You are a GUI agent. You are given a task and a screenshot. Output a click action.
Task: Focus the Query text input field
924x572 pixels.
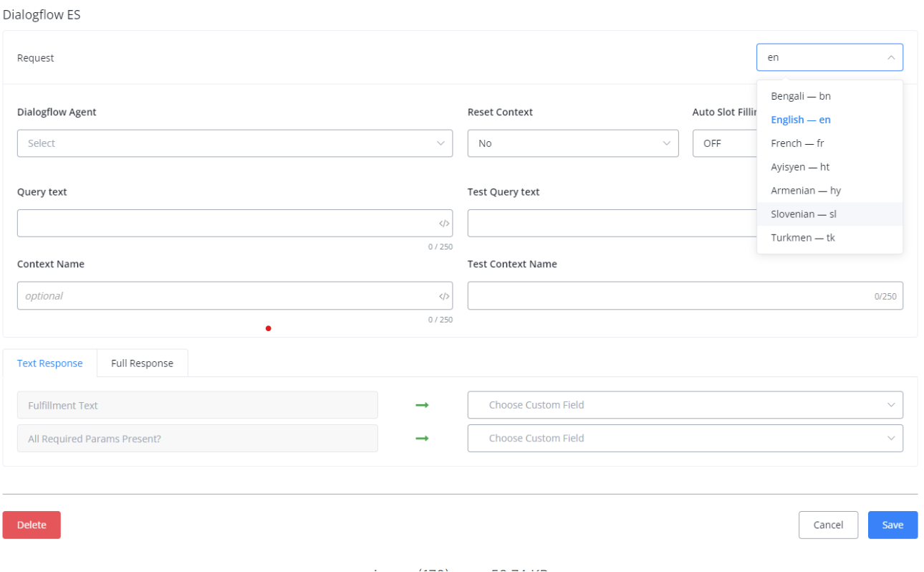pos(235,223)
